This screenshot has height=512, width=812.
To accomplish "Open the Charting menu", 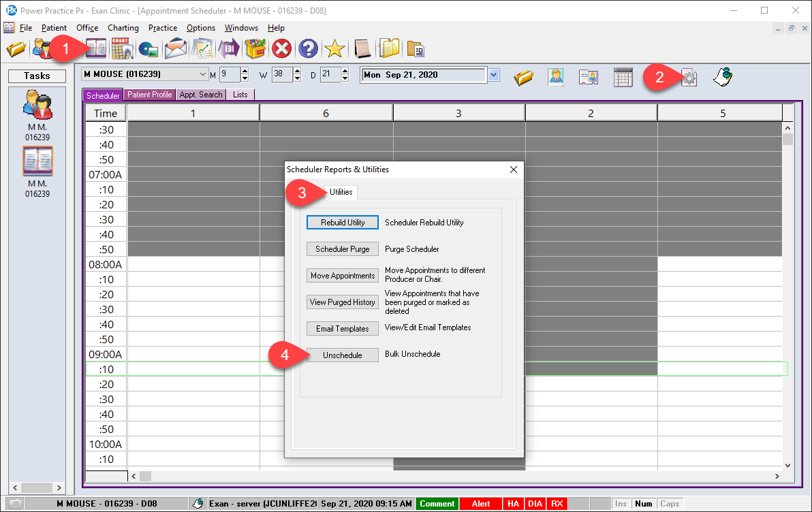I will click(x=123, y=28).
